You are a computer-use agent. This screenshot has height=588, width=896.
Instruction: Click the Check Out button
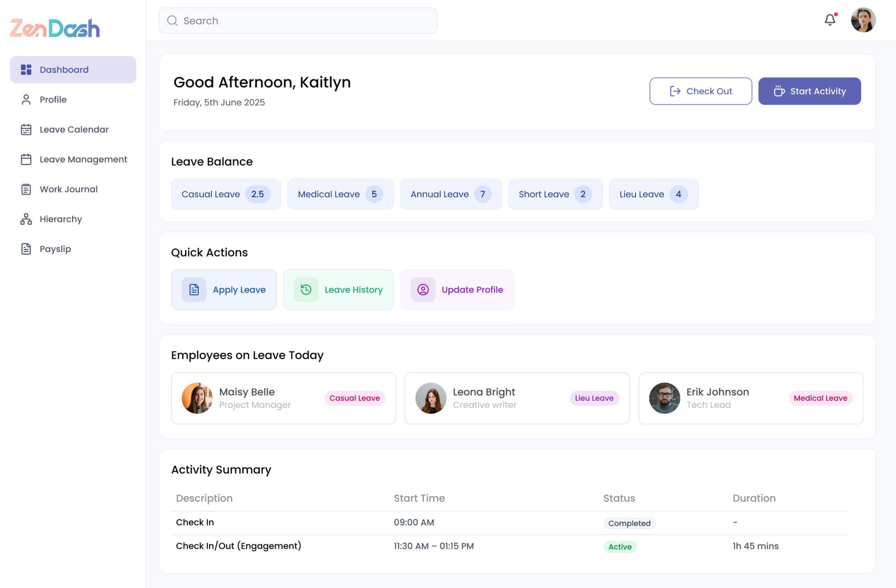(701, 91)
